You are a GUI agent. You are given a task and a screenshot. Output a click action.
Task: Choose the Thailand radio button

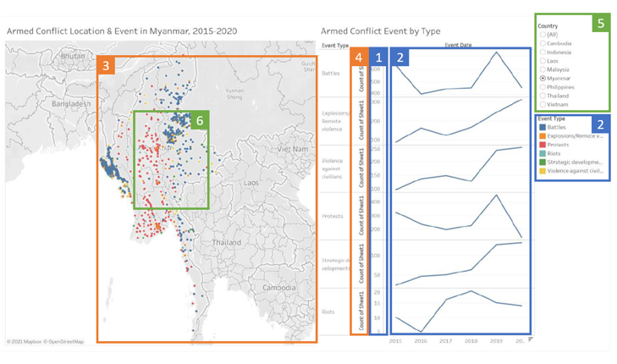coord(543,96)
